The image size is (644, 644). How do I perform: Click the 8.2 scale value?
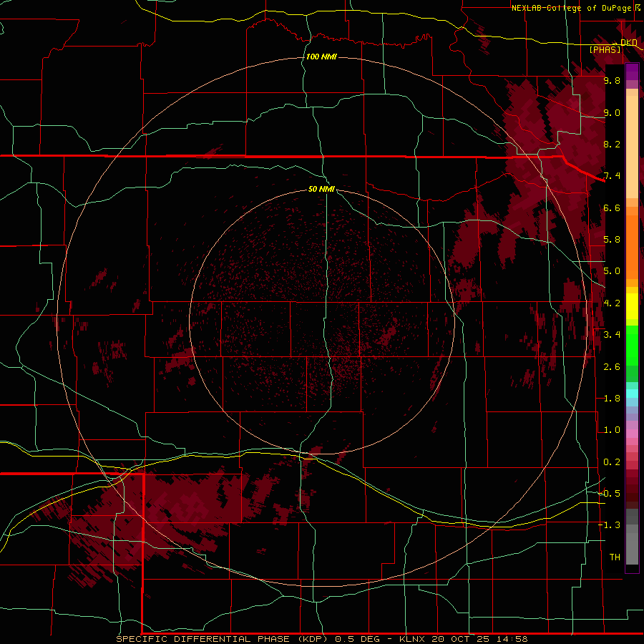(612, 144)
